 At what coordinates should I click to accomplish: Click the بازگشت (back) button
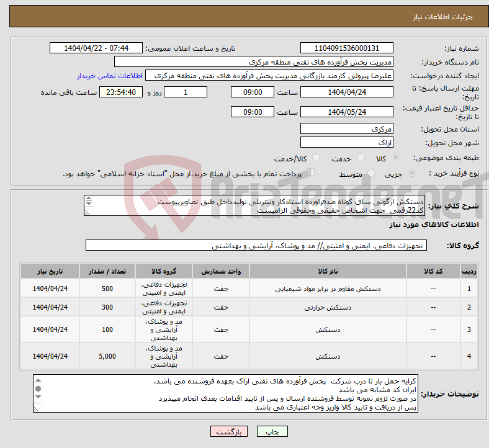coord(228,431)
